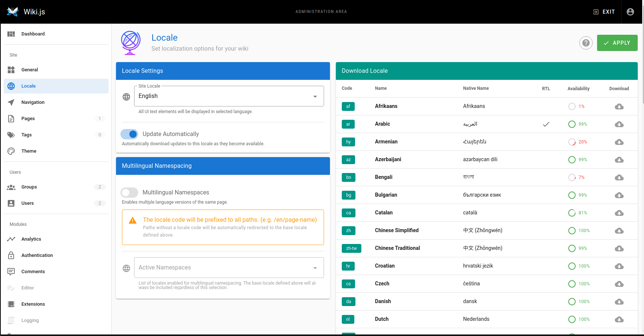
Task: Open the Site Locale dropdown
Action: pyautogui.click(x=229, y=96)
